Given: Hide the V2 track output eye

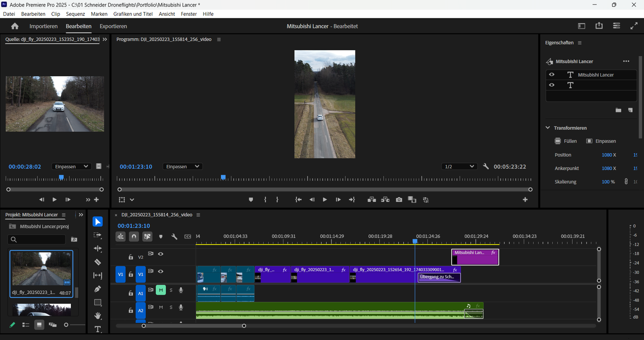Looking at the screenshot, I should pyautogui.click(x=161, y=254).
